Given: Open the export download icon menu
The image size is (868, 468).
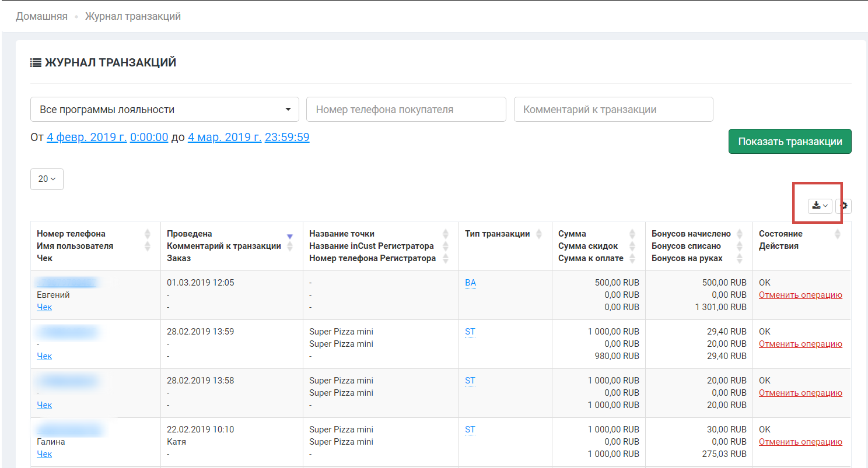Looking at the screenshot, I should click(x=820, y=206).
